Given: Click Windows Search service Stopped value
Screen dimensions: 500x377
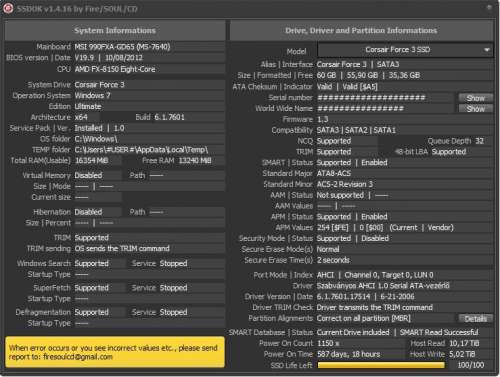Looking at the screenshot, I should point(173,263).
